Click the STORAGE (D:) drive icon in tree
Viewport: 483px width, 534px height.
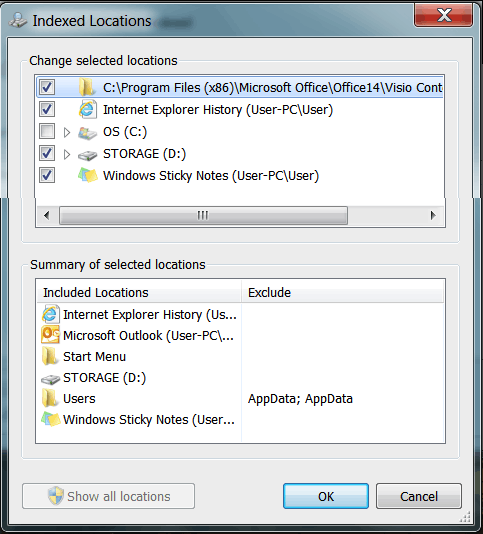[x=88, y=155]
